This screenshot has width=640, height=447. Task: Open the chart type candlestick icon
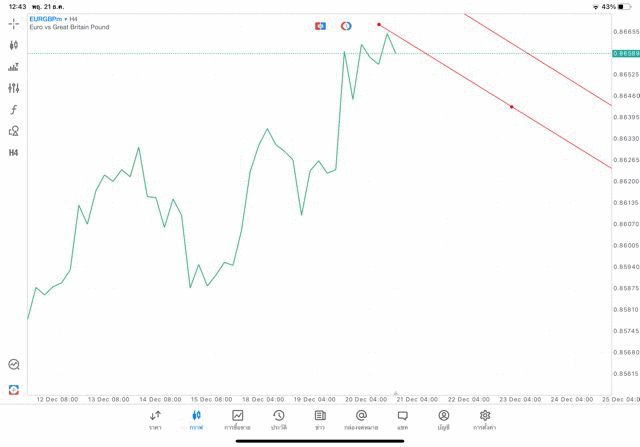tap(14, 45)
